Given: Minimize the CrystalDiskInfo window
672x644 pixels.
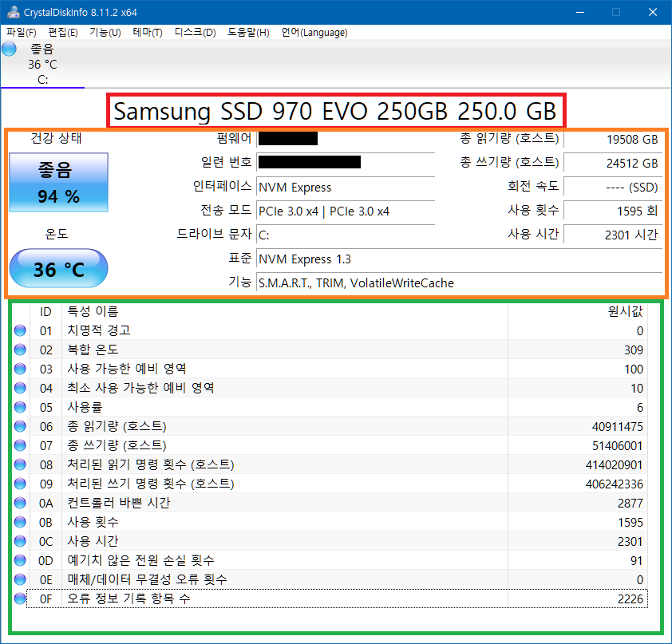Looking at the screenshot, I should click(x=580, y=12).
